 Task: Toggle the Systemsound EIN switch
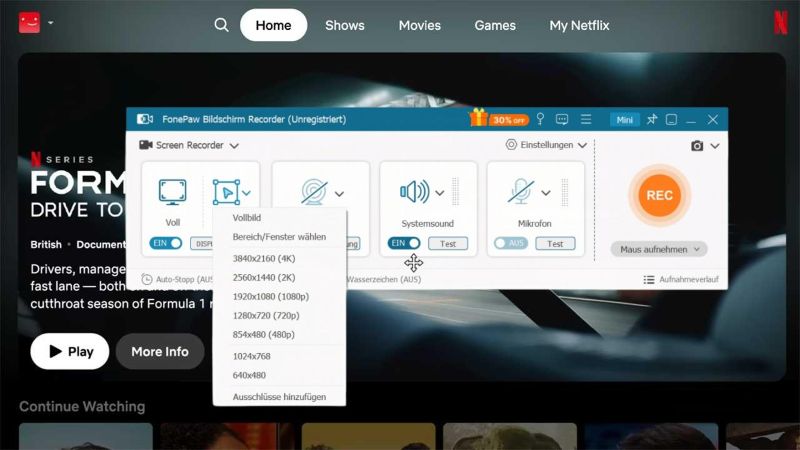tap(404, 243)
